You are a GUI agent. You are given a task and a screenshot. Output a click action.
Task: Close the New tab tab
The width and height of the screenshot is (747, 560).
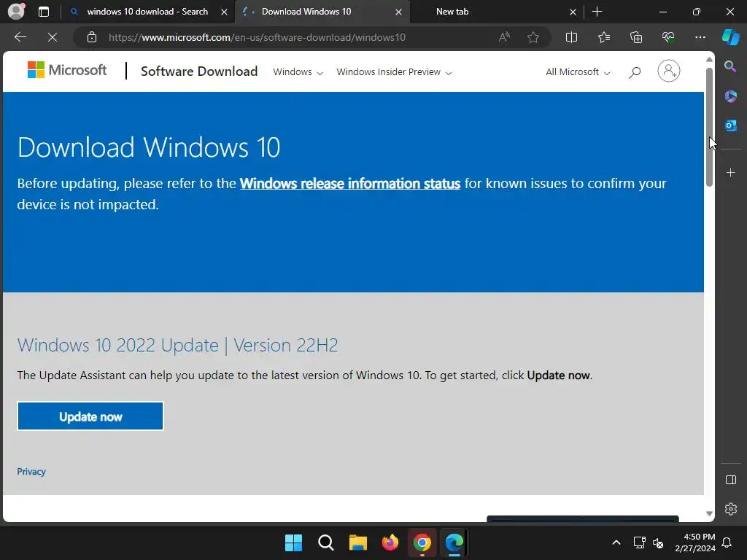573,12
